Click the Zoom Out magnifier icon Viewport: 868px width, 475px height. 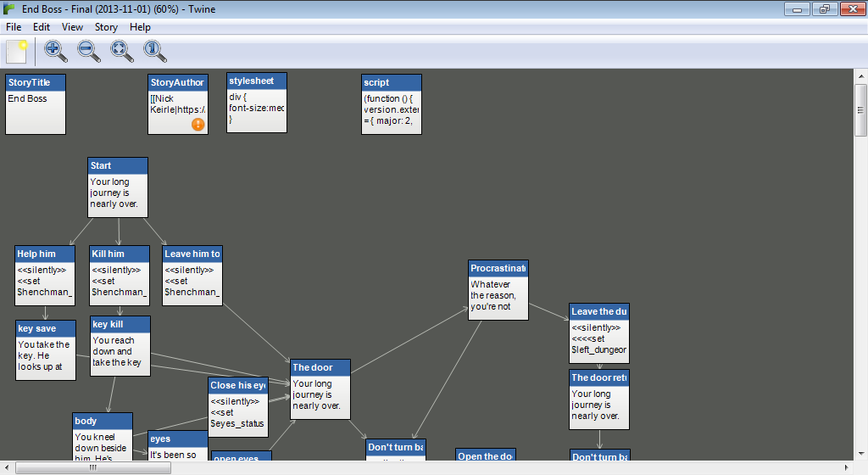pos(88,52)
